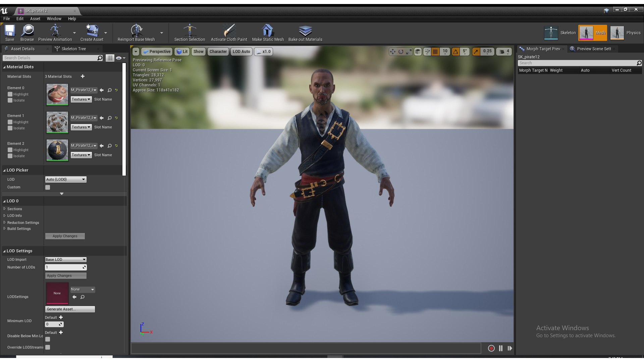Click Generate Asset button
This screenshot has width=644, height=362.
point(70,309)
